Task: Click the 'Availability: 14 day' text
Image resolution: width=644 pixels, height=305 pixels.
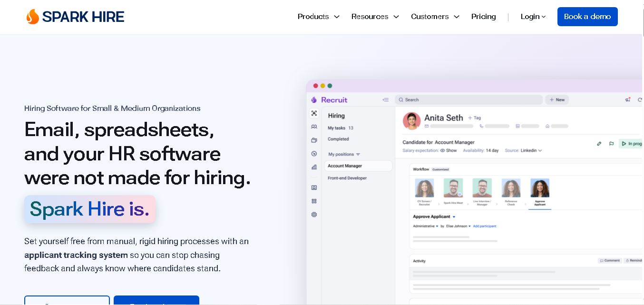Action: (x=480, y=150)
